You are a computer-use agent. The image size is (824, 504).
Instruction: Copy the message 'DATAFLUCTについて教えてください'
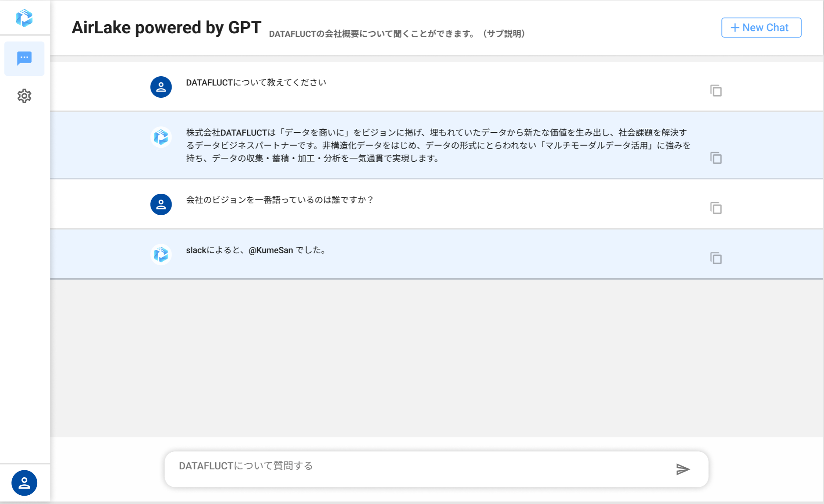point(716,91)
